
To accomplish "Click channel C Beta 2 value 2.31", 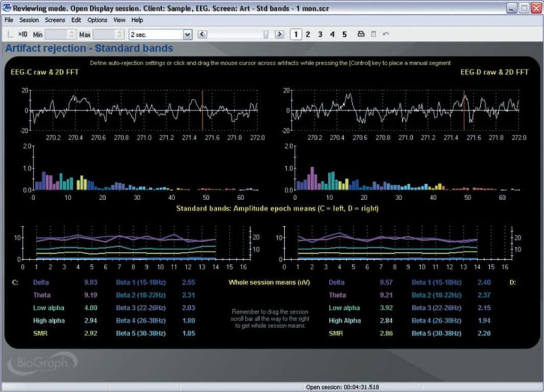I will 189,295.
